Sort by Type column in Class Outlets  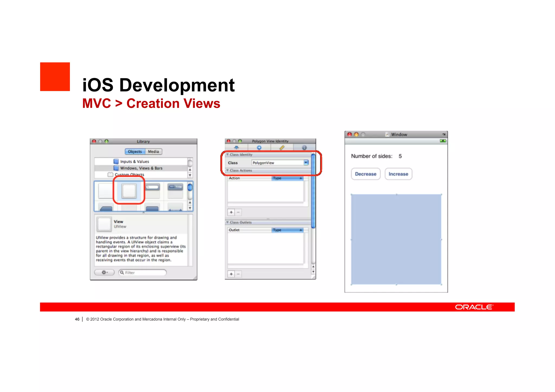[x=288, y=230]
